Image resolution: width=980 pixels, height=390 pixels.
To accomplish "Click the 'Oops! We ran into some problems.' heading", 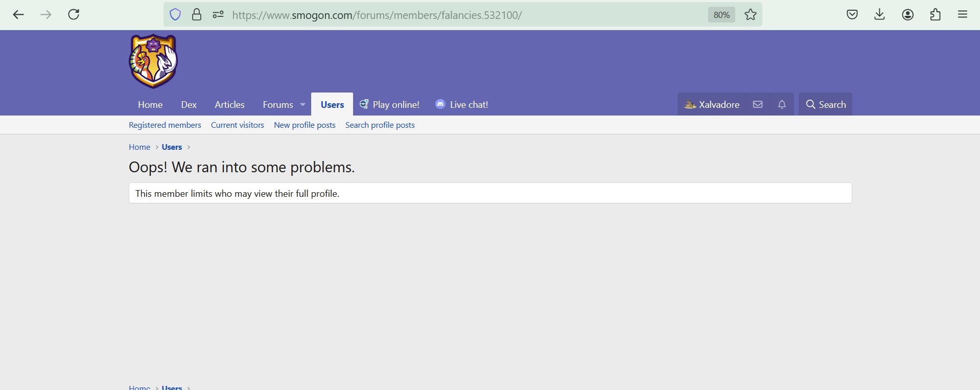I will (242, 167).
